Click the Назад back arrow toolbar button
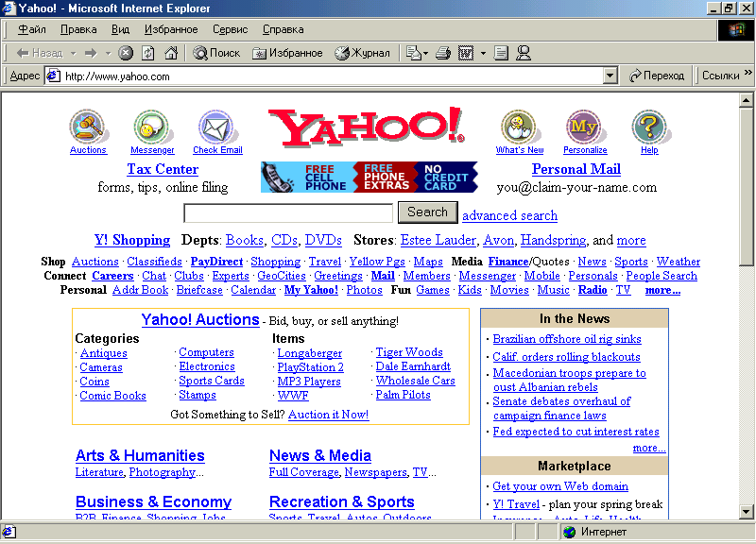The image size is (756, 544). (40, 53)
